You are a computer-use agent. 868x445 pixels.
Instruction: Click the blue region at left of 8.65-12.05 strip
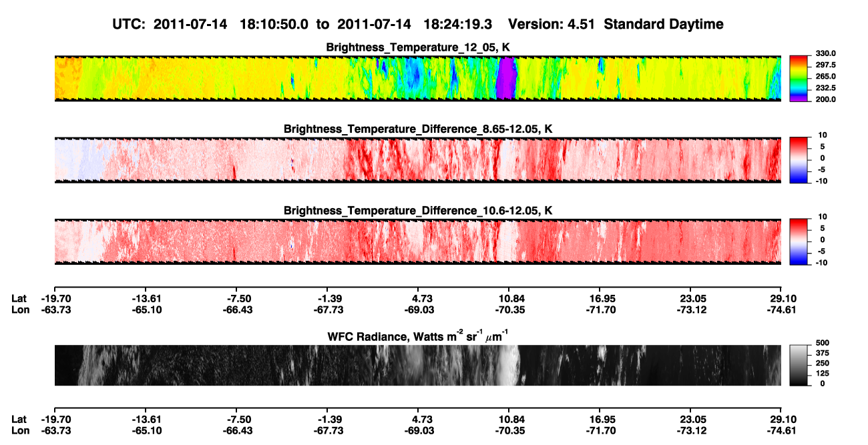click(x=77, y=160)
